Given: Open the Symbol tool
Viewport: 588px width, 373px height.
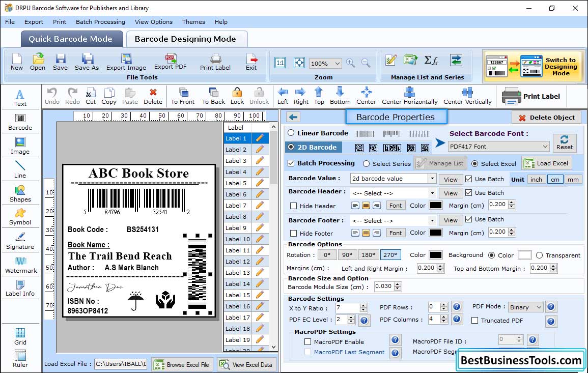Looking at the screenshot, I should tap(20, 217).
